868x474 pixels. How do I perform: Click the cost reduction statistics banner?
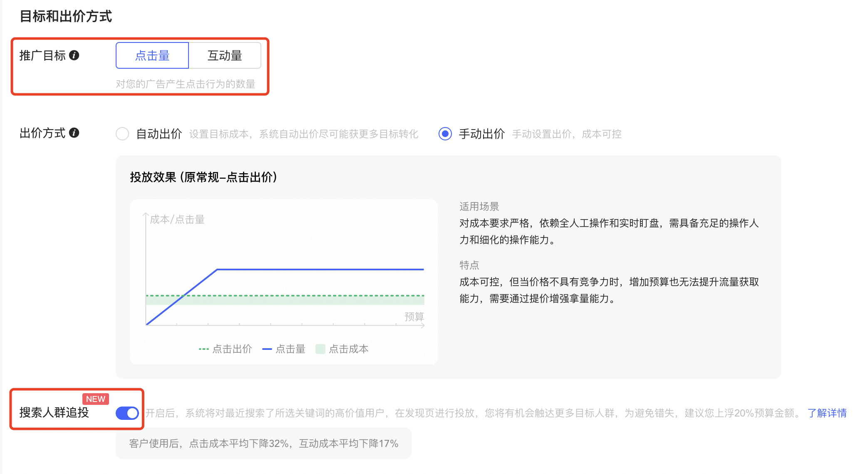click(263, 443)
